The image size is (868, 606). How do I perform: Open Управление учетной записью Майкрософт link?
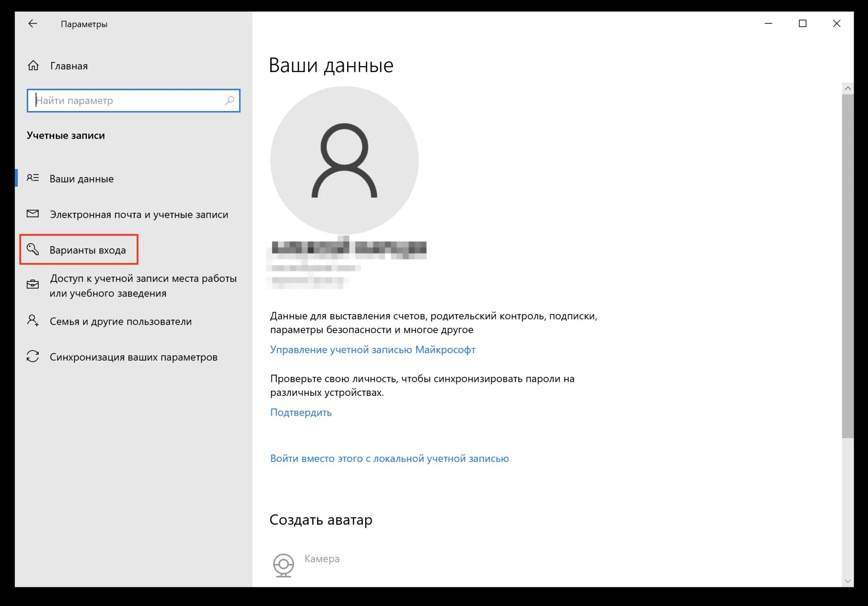373,350
